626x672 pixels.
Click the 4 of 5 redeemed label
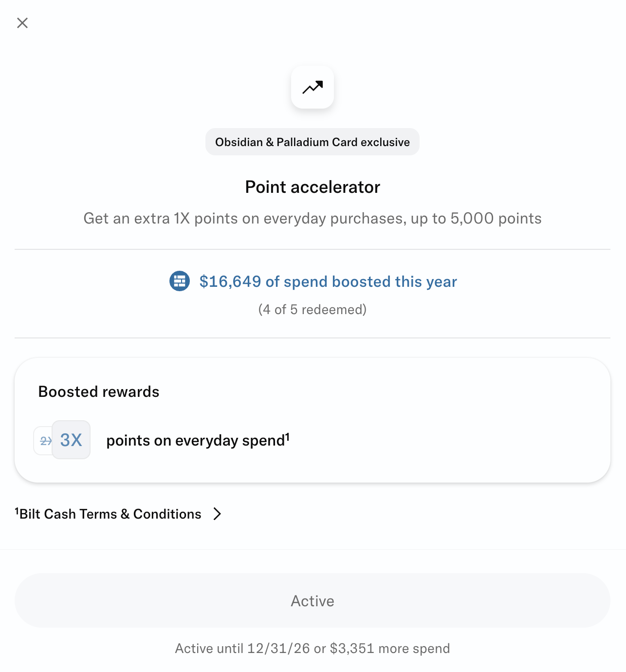(x=313, y=309)
